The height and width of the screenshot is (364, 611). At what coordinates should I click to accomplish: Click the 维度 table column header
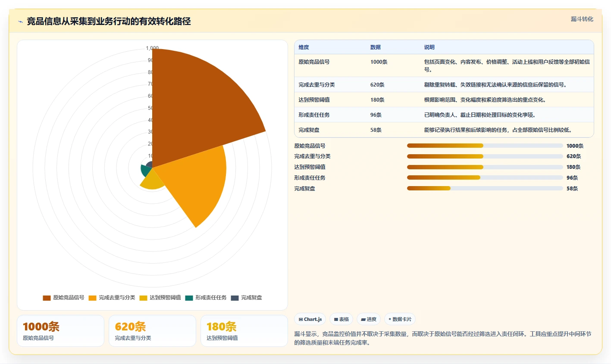[x=304, y=47]
